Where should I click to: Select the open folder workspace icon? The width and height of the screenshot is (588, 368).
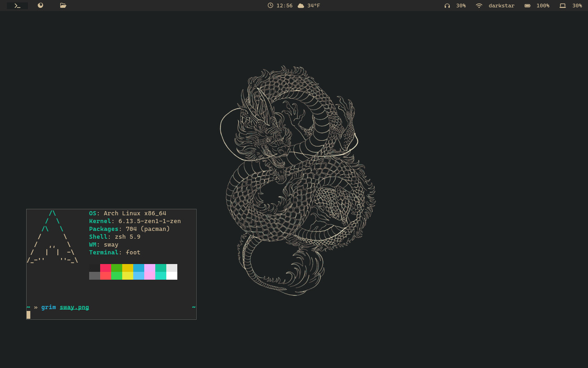tap(63, 6)
